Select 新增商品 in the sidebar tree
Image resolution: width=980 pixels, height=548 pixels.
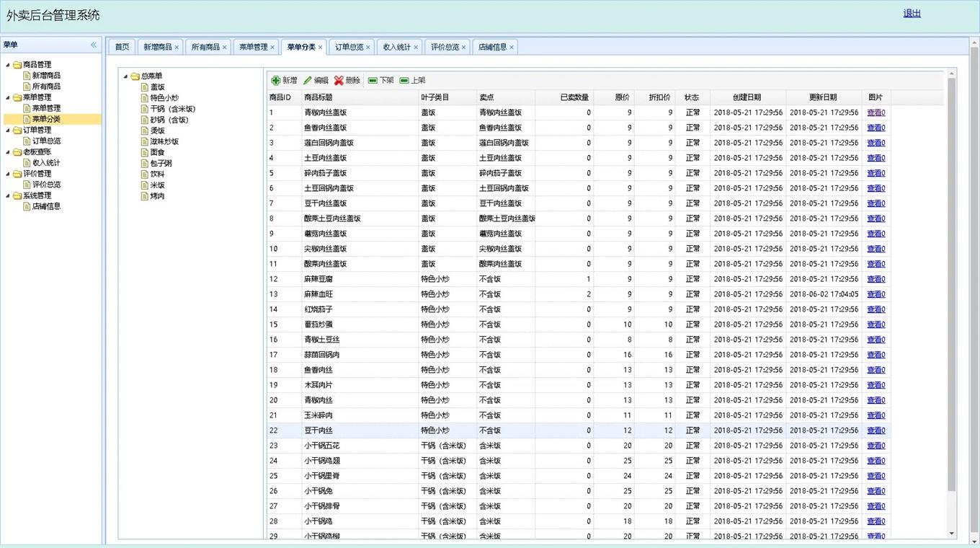[x=46, y=76]
